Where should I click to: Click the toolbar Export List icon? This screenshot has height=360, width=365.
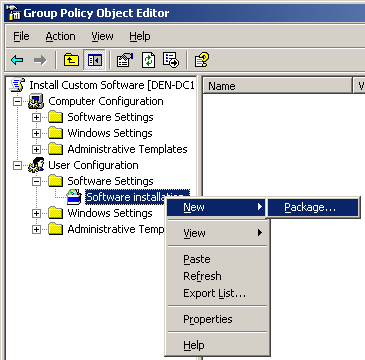(x=171, y=60)
